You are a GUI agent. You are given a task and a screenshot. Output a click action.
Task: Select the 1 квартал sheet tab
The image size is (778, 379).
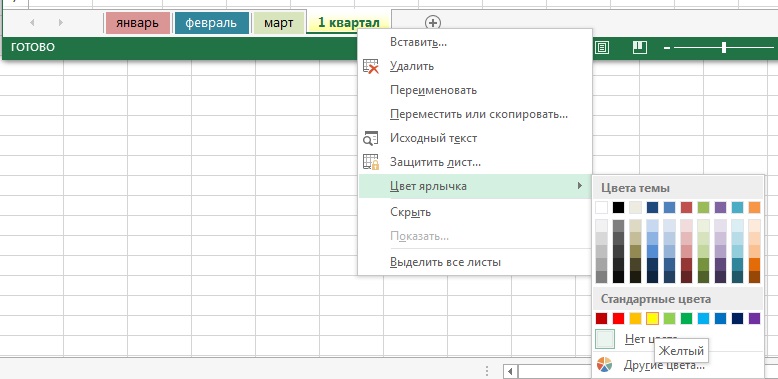[x=349, y=23]
